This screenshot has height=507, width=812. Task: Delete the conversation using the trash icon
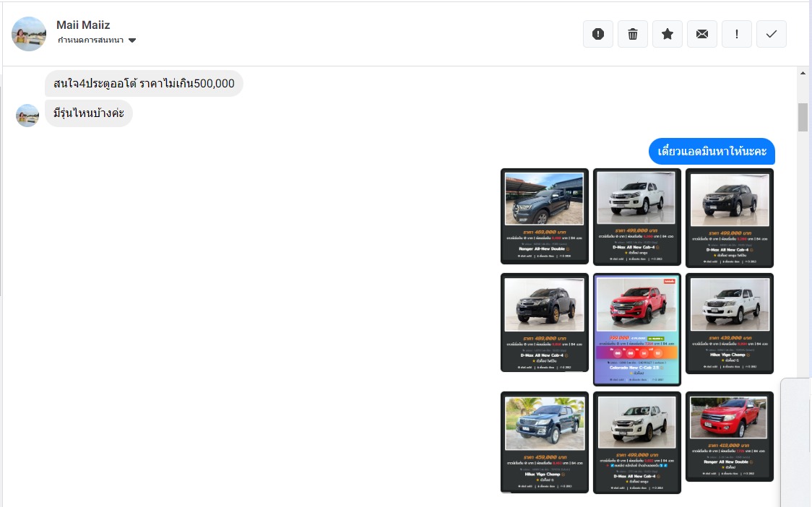[x=633, y=34]
